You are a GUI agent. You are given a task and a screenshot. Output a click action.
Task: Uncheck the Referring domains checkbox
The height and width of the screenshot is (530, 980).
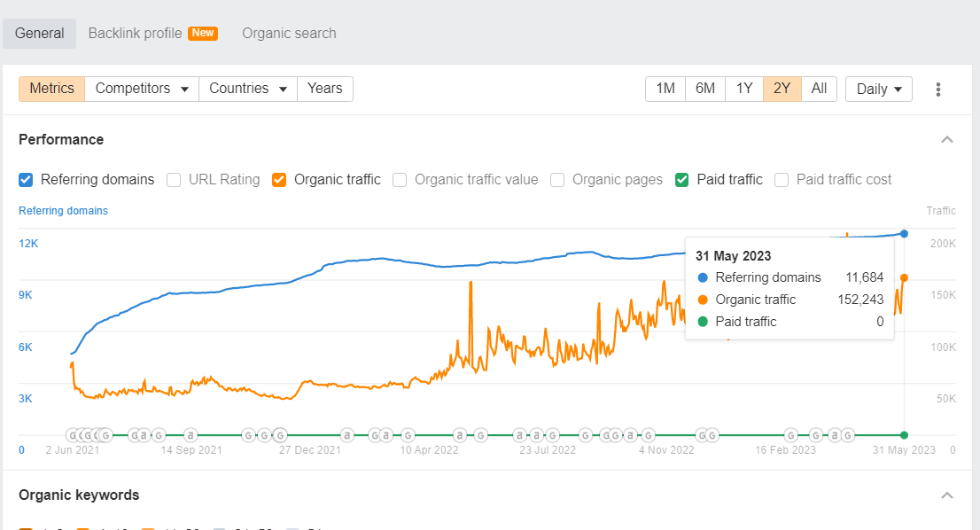tap(27, 180)
